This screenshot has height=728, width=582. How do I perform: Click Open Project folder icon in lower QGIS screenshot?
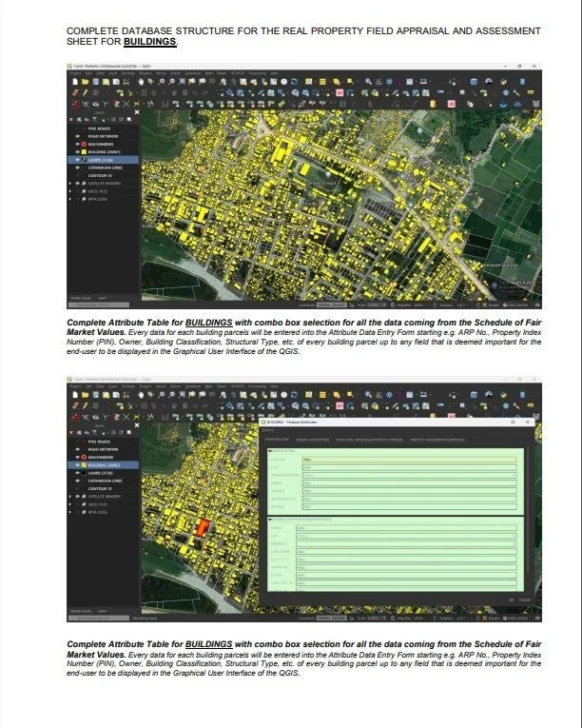tap(85, 395)
